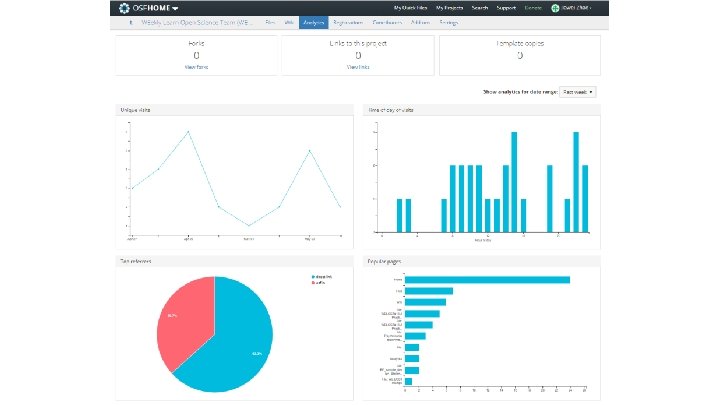The width and height of the screenshot is (720, 405).
Task: Click the View forks link
Action: point(196,67)
